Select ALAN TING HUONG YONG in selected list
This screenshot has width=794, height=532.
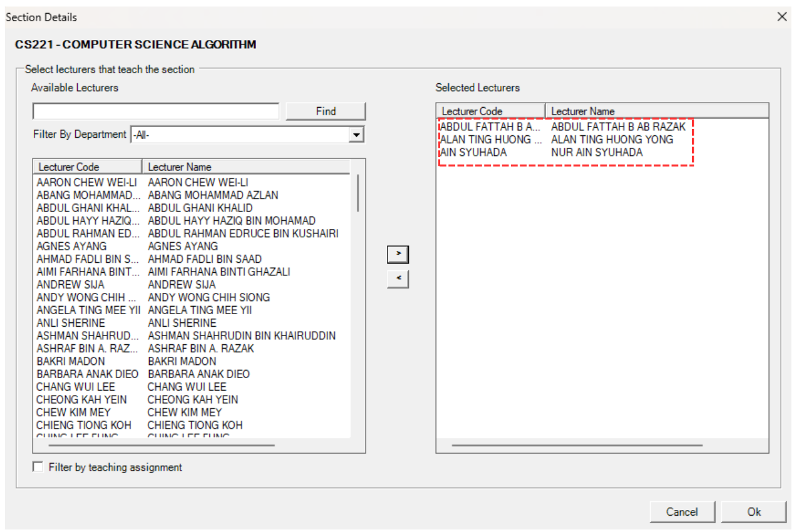coord(612,140)
